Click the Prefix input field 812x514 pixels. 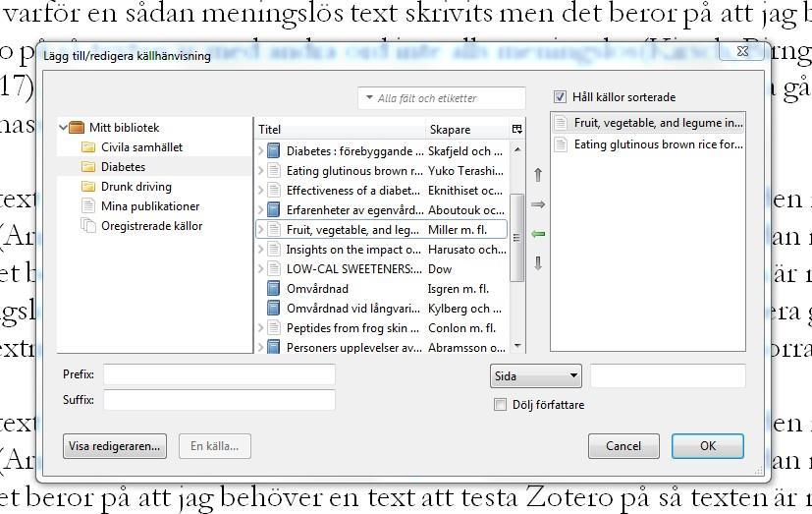tap(219, 374)
